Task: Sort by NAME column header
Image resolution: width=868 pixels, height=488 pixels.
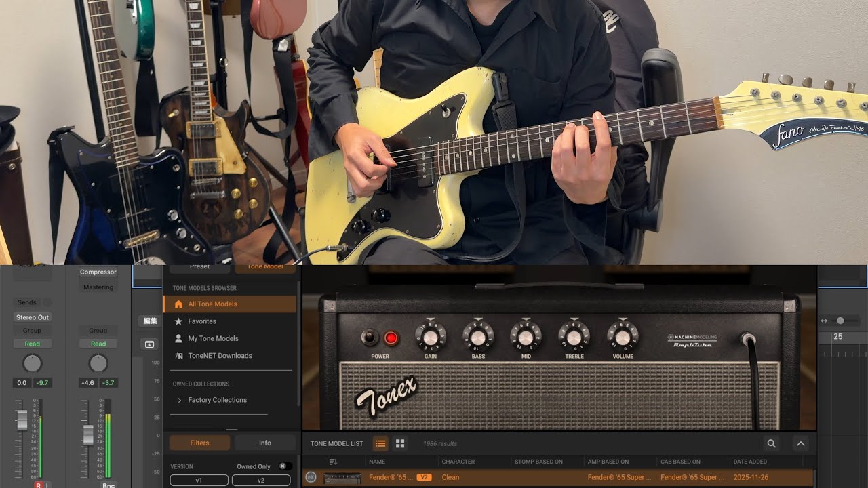Action: (x=376, y=462)
